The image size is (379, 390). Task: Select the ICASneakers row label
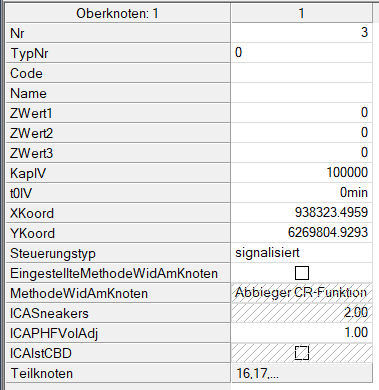(x=118, y=313)
